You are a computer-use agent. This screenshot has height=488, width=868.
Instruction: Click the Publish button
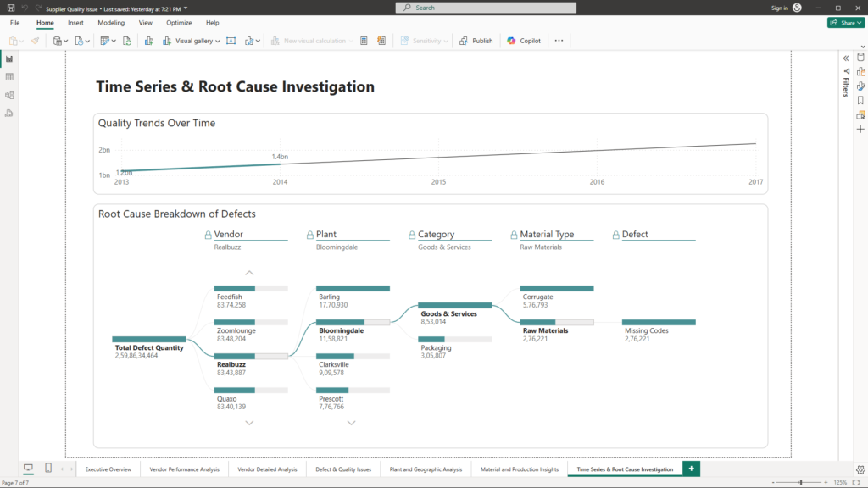pos(476,41)
